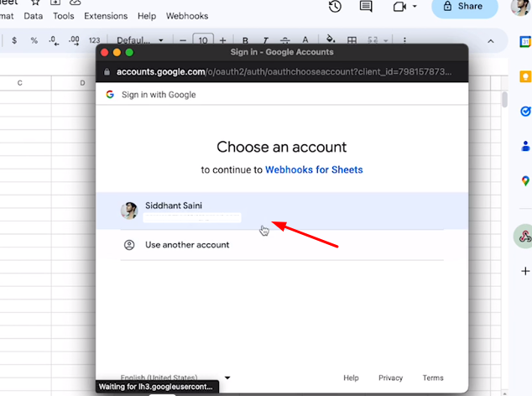Select column D header
The width and height of the screenshot is (532, 396).
[x=82, y=83]
